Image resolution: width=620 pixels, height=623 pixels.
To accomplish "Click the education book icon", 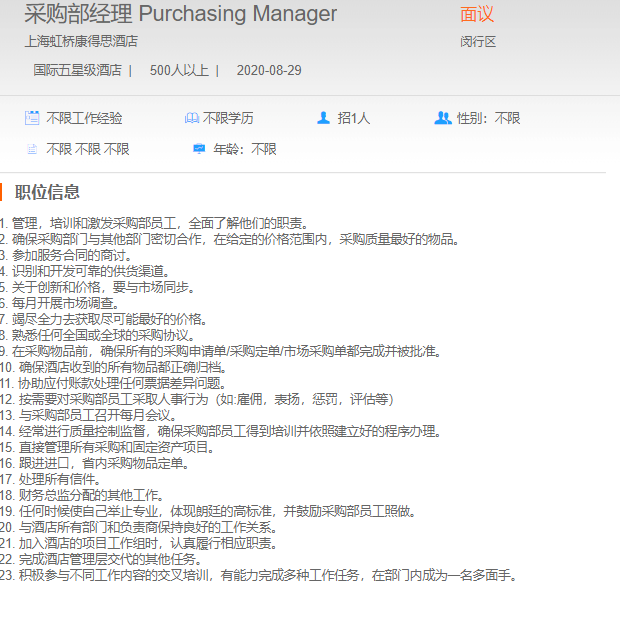I will click(x=192, y=118).
